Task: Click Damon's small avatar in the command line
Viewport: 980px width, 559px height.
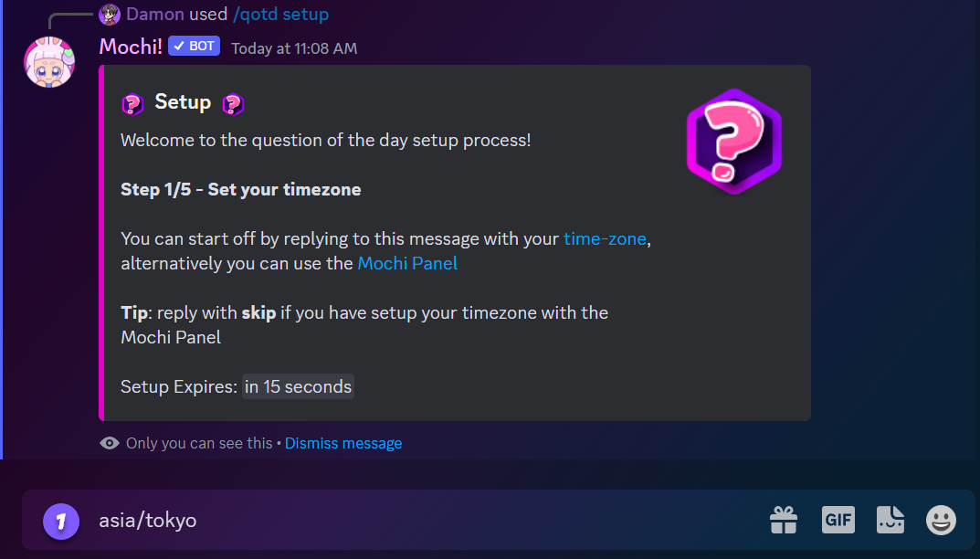Action: 110,15
